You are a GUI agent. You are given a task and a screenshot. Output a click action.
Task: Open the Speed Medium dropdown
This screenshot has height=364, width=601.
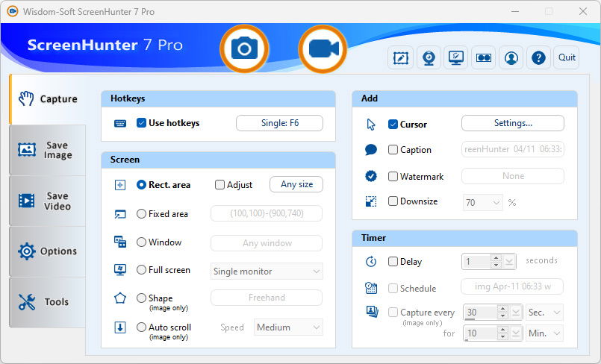[288, 327]
